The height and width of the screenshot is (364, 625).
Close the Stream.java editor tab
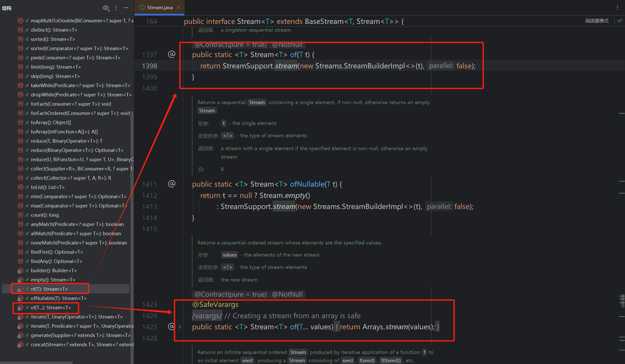(178, 8)
